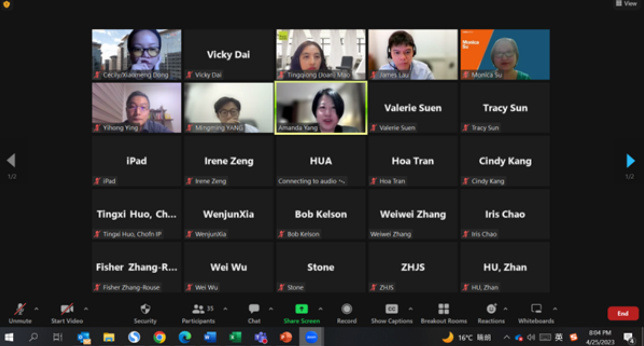644x346 pixels.
Task: Open the Participants panel
Action: point(199,309)
